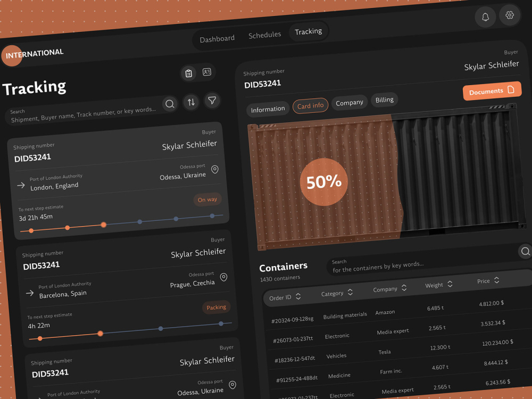Open settings via the gear icon
Image resolution: width=532 pixels, height=399 pixels.
[x=510, y=15]
